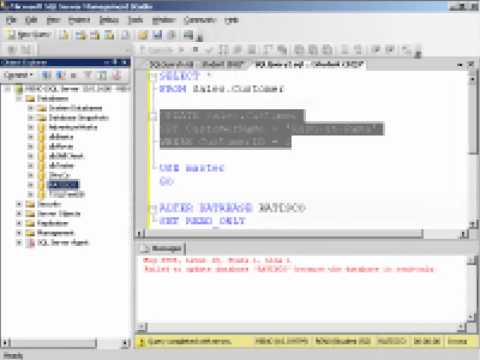This screenshot has height=360, width=480.
Task: Click the Increase Indent icon
Action: 390,50
